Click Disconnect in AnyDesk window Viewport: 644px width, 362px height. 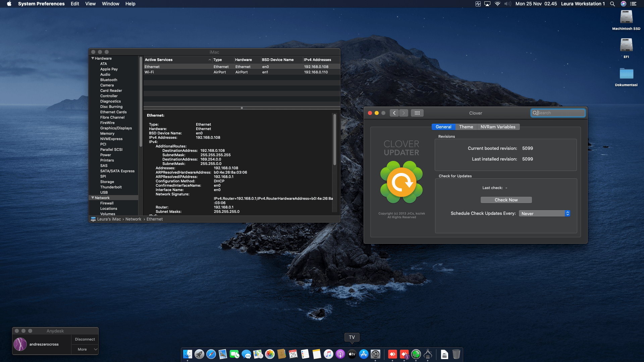tap(85, 339)
